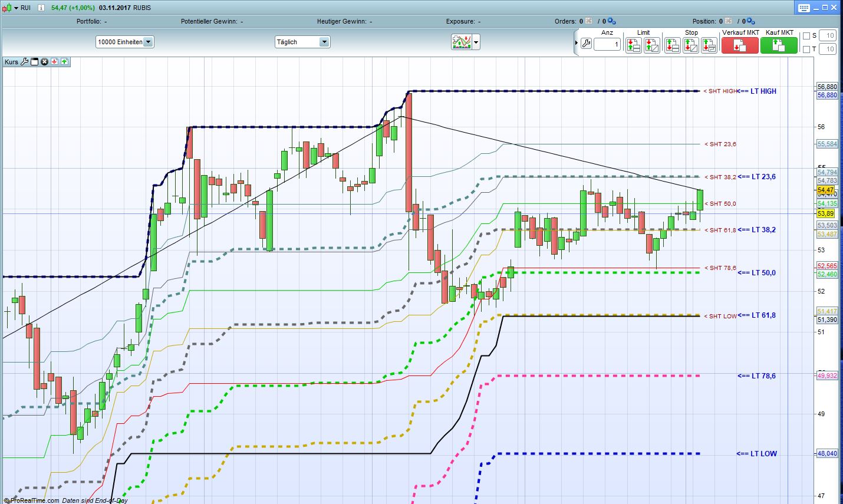This screenshot has width=843, height=504.
Task: Move Kurs panel down with red arrow
Action: click(x=54, y=61)
